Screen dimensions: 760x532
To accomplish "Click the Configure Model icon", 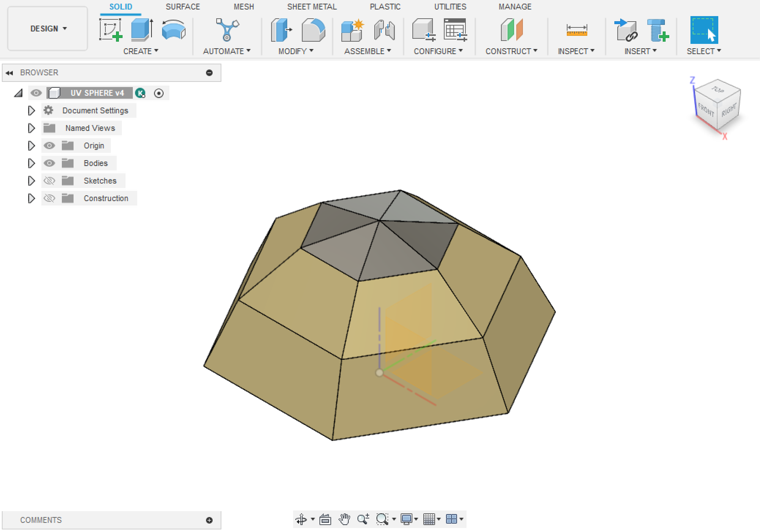I will click(424, 30).
